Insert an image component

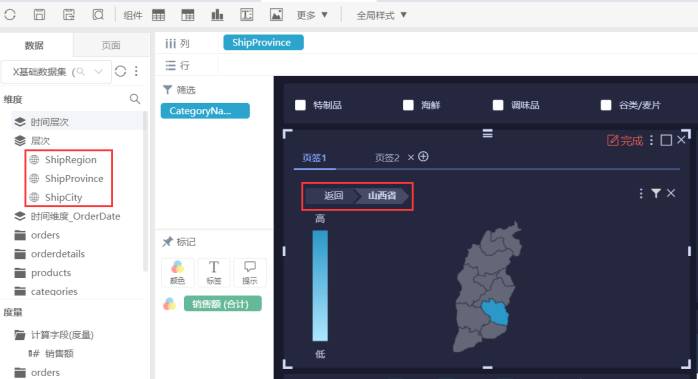pos(276,15)
